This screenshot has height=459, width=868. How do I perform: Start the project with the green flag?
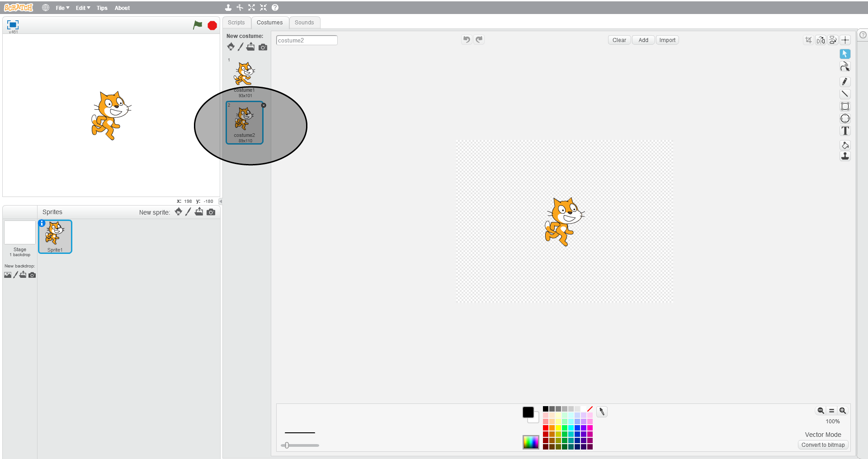tap(198, 25)
